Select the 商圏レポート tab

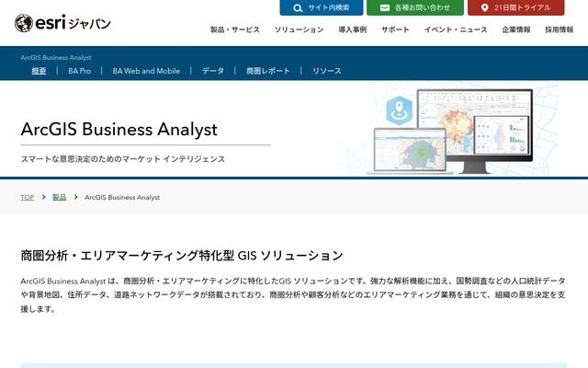coord(268,71)
